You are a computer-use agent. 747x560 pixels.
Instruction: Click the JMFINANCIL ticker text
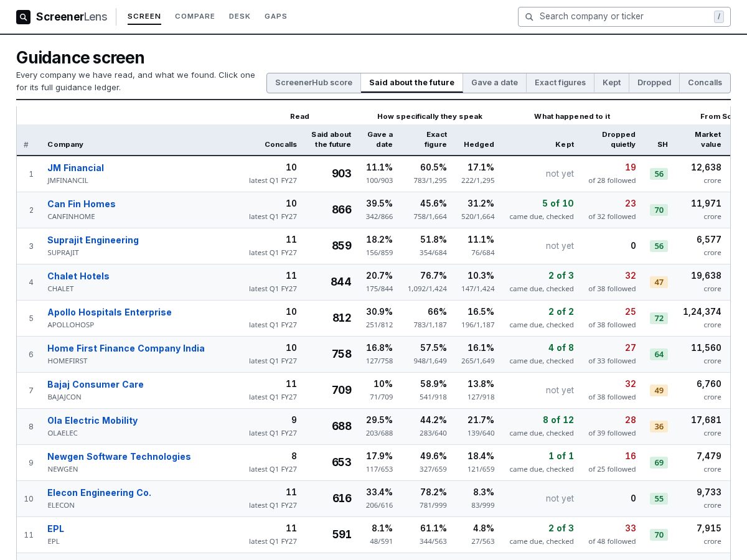point(68,180)
